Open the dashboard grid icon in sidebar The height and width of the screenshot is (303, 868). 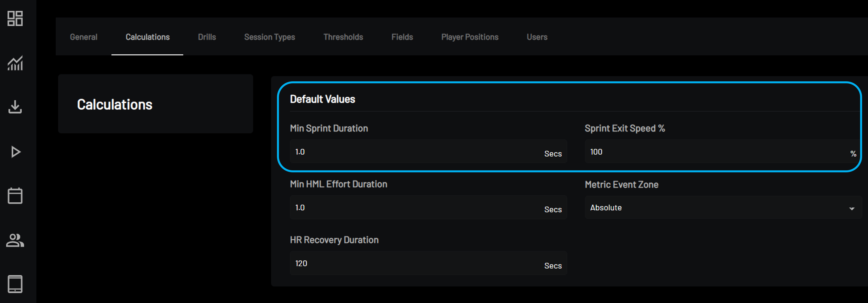coord(15,19)
